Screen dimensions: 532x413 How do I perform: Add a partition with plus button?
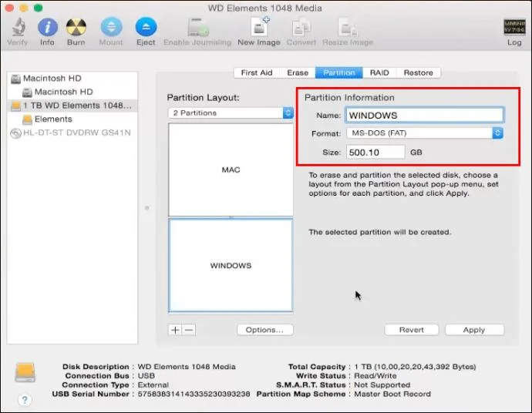pyautogui.click(x=175, y=330)
